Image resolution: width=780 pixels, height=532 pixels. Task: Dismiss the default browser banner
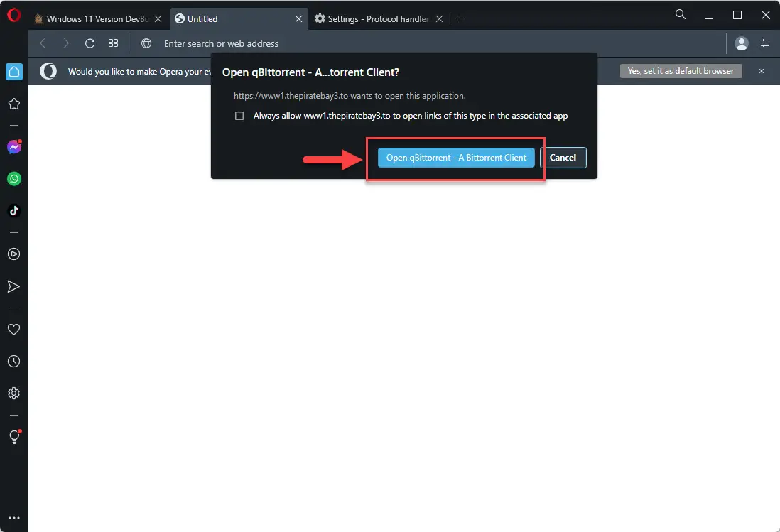(x=761, y=71)
